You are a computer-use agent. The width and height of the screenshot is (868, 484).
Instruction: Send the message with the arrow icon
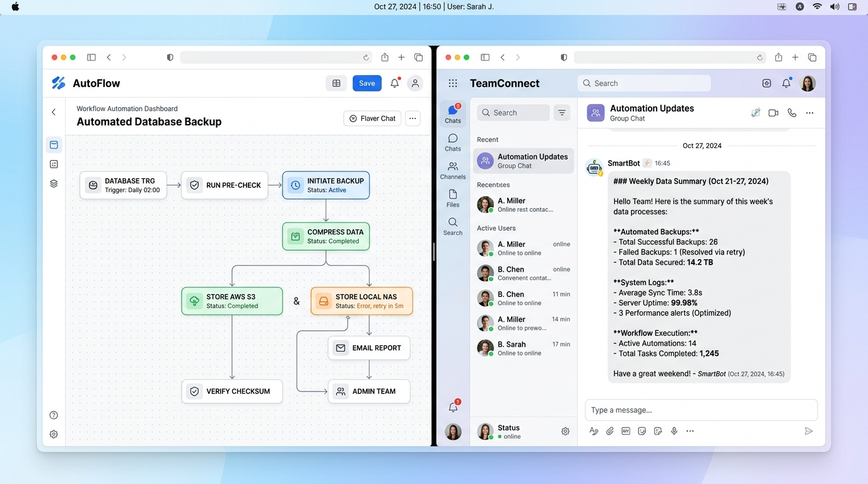click(x=809, y=431)
